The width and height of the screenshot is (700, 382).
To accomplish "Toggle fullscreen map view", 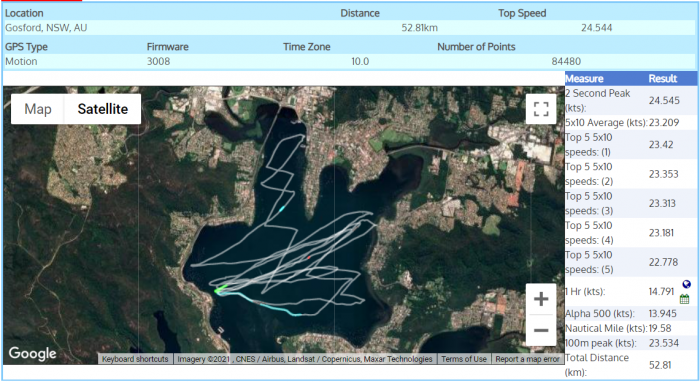I will (x=541, y=109).
